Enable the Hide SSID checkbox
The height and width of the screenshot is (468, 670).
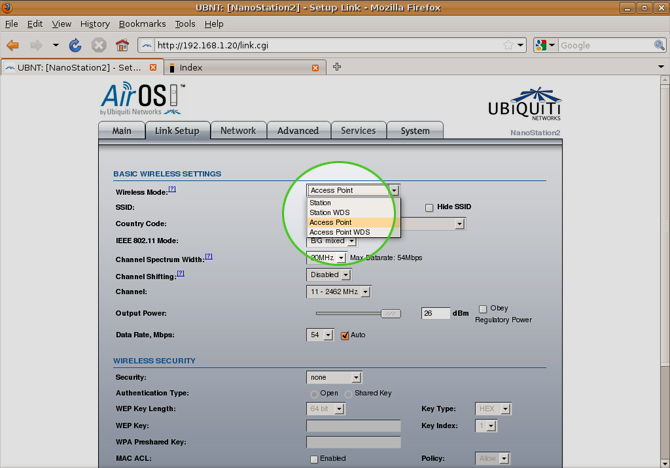click(x=429, y=207)
